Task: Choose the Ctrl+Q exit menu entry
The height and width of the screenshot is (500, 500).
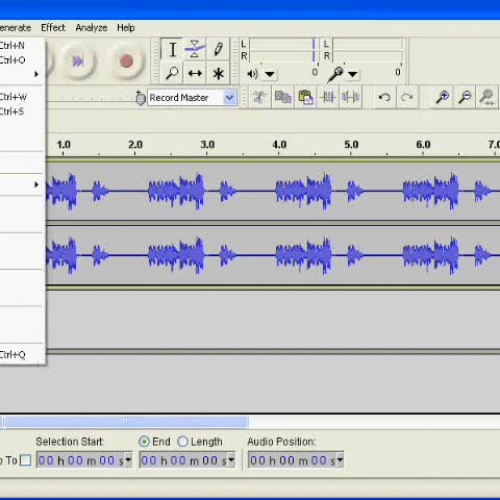Action: coord(22,354)
